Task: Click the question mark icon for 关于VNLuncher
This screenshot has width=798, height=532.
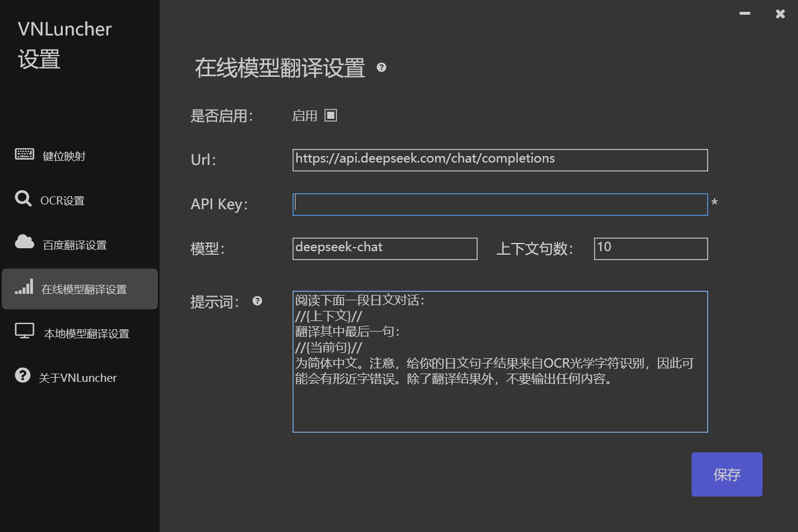Action: point(22,375)
